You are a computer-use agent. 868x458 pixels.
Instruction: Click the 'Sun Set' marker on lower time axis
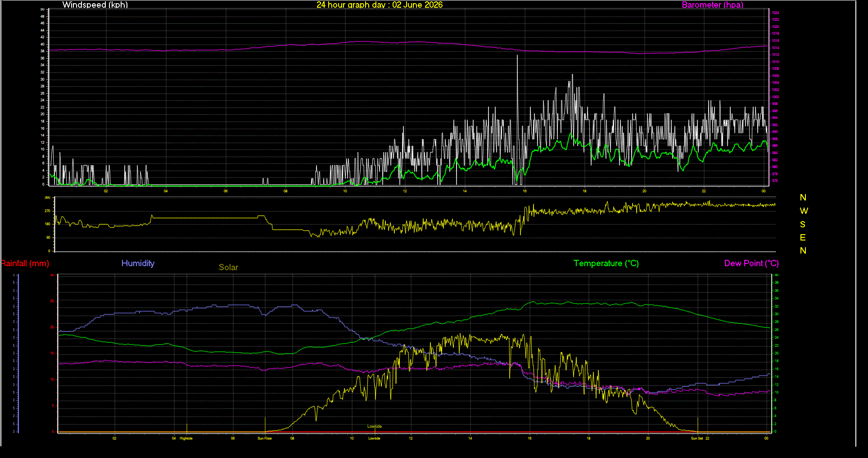[697, 438]
